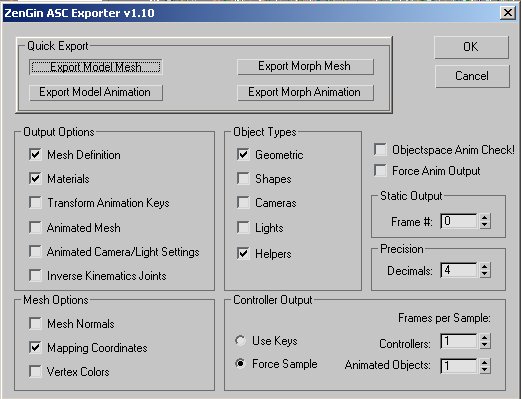The image size is (522, 399).
Task: Decrease Decimals with down arrow
Action: (x=485, y=274)
